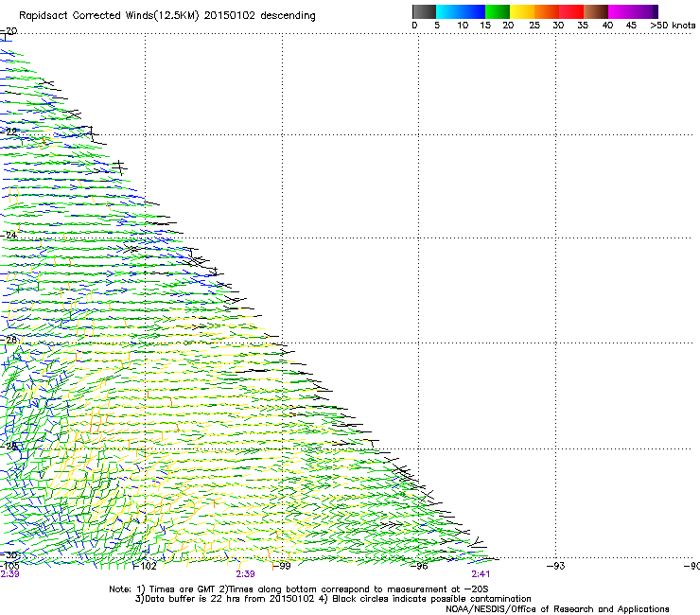Click the cyan 5-10 knots color swatch
The width and height of the screenshot is (700, 615).
pos(447,11)
